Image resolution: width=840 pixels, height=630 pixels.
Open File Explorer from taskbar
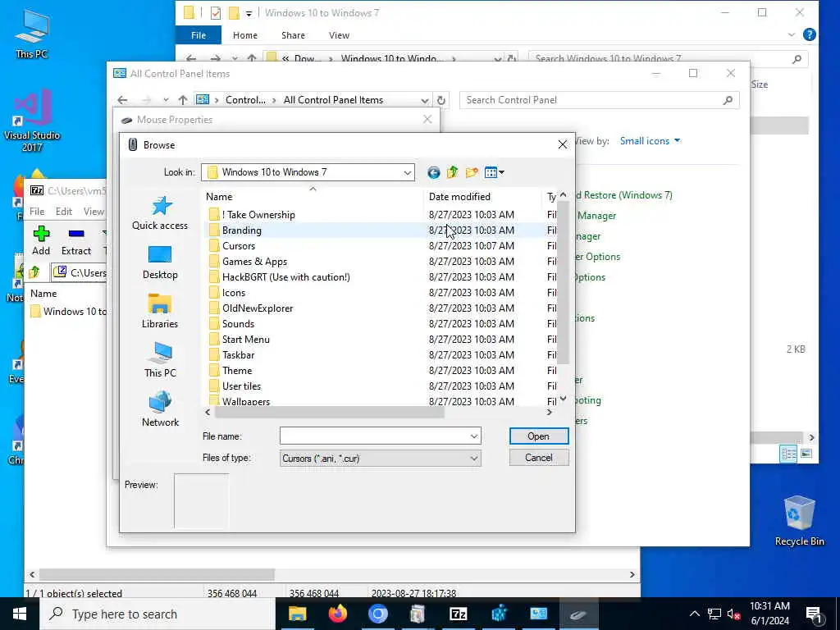click(x=297, y=614)
